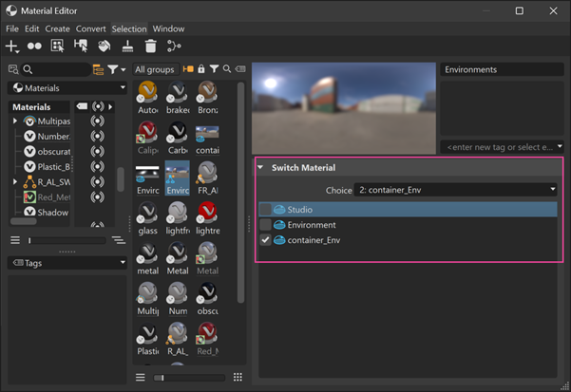The height and width of the screenshot is (392, 571).
Task: Check the Environment checkbox
Action: pyautogui.click(x=265, y=225)
